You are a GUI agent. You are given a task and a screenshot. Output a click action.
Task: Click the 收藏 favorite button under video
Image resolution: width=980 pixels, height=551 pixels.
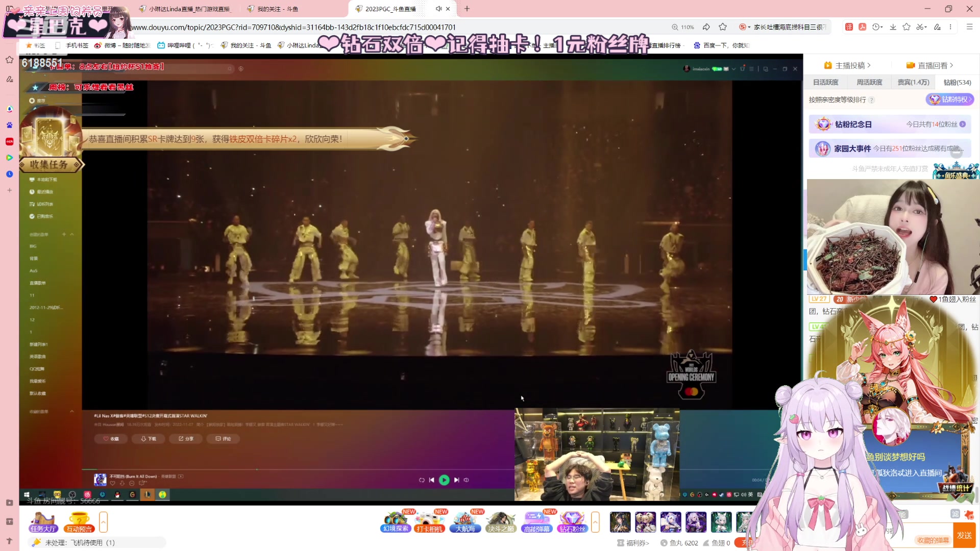111,439
